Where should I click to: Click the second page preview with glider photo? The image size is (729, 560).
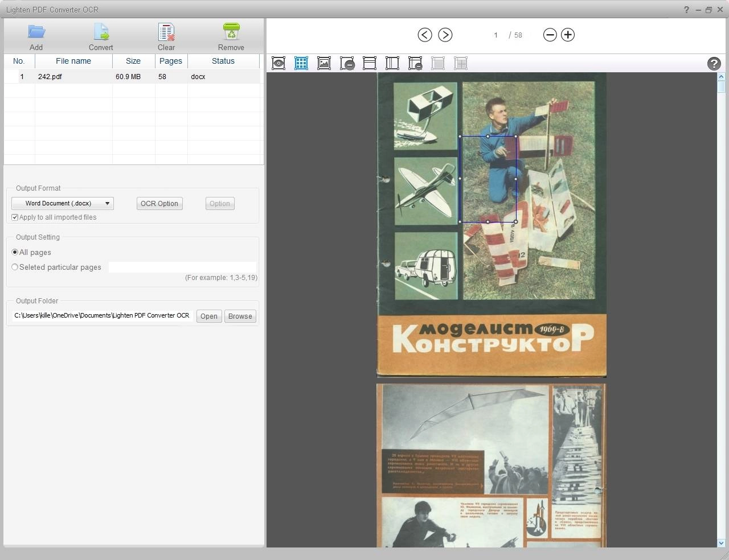[x=492, y=465]
